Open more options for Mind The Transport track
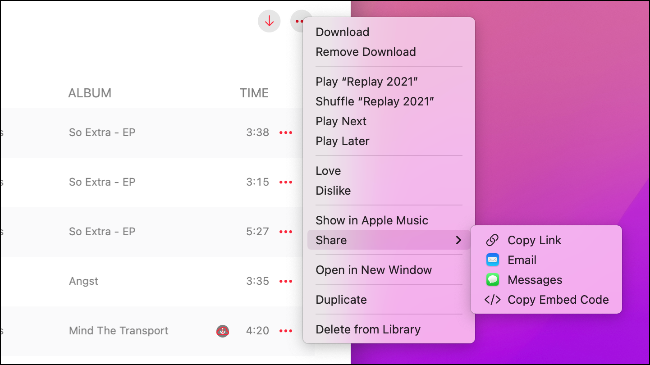The height and width of the screenshot is (365, 650). (x=286, y=331)
